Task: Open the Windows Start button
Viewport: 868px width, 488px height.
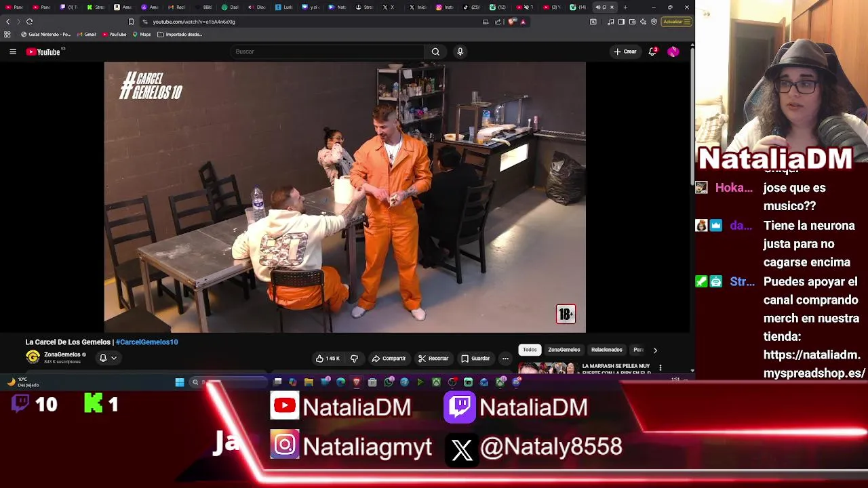Action: pyautogui.click(x=180, y=382)
